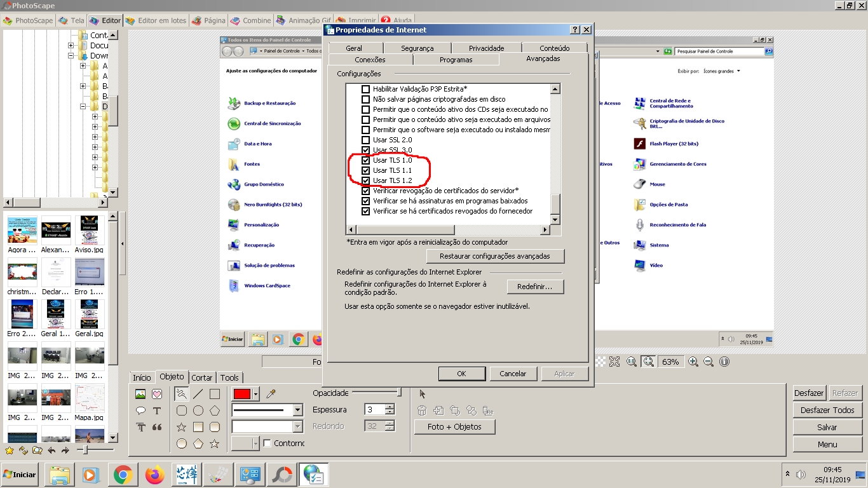This screenshot has width=868, height=488.
Task: Select the straight line drawing tool
Action: 198,394
